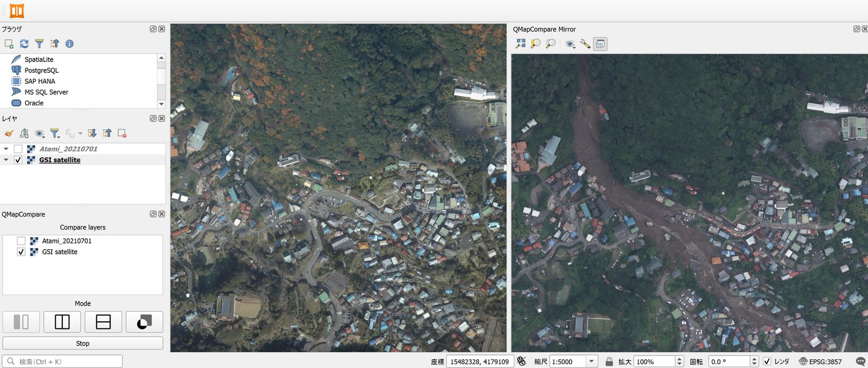Float the Browser panel
The height and width of the screenshot is (368, 868).
[x=153, y=29]
